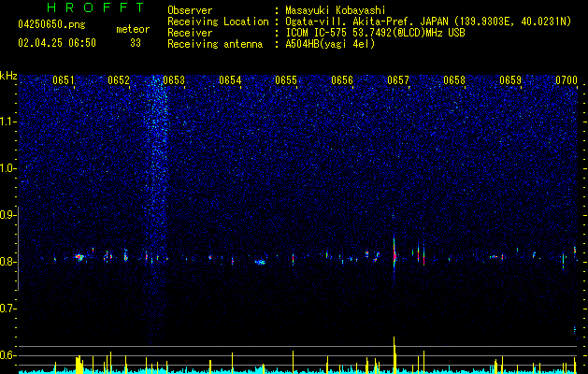Click the meteor count 33
The image size is (588, 374).
[136, 43]
